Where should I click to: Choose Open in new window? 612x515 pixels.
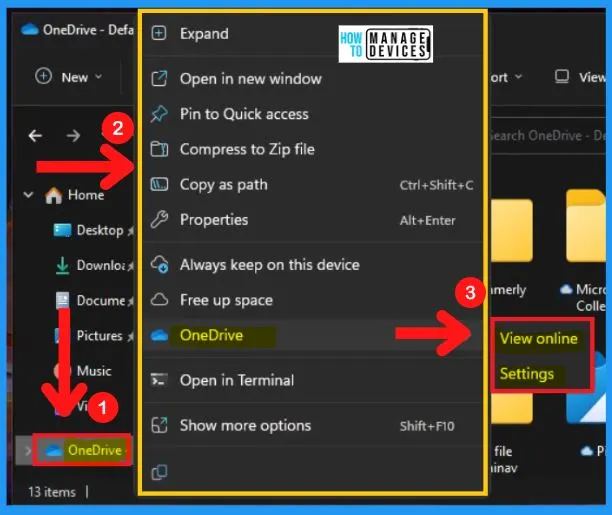pyautogui.click(x=312, y=79)
